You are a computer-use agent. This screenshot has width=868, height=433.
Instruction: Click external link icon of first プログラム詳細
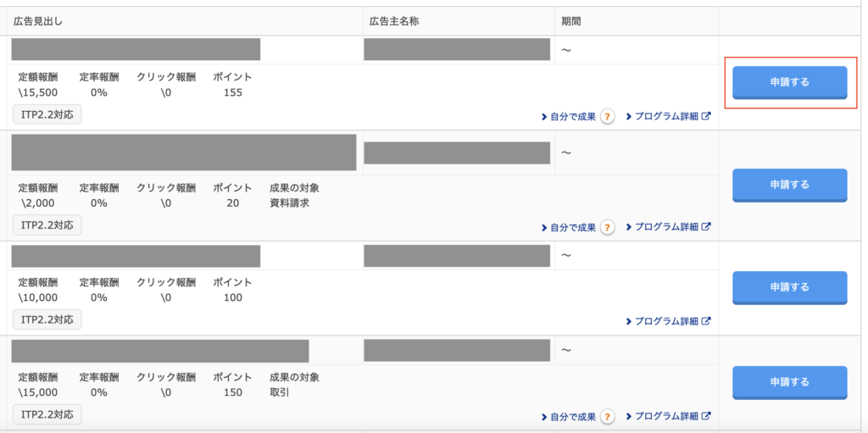tap(706, 116)
